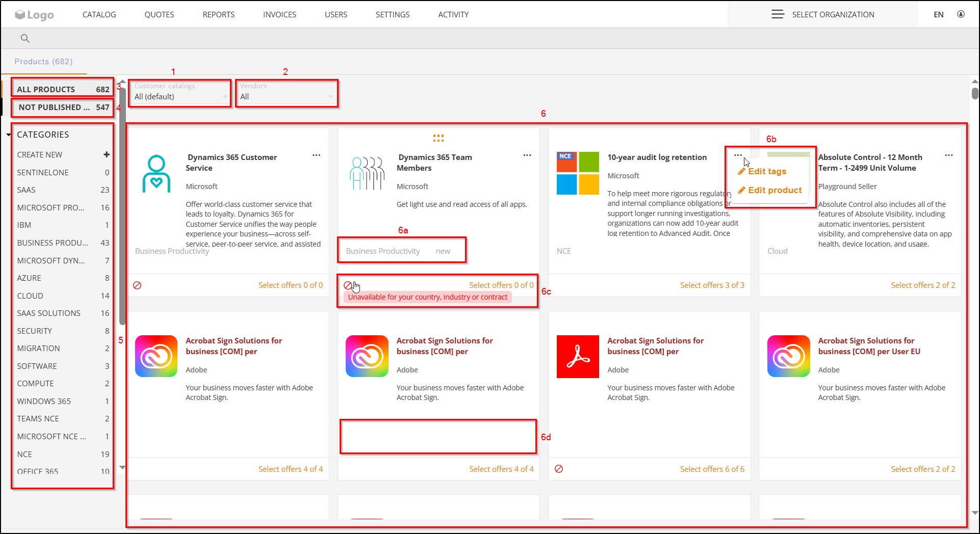Select the SentinelOne category
The width and height of the screenshot is (980, 534).
click(63, 172)
